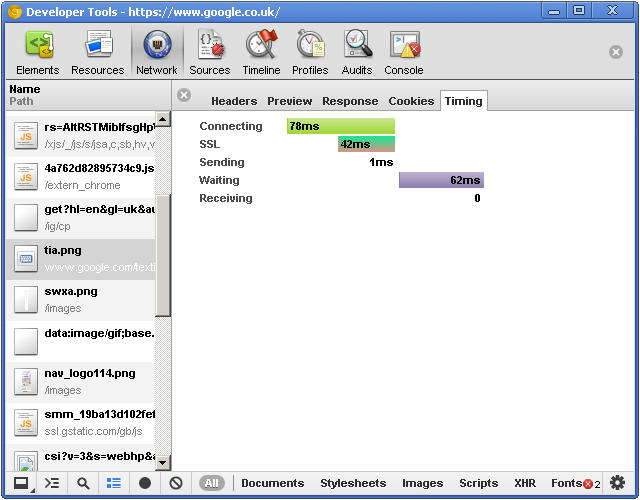Select the Timing tab

pyautogui.click(x=464, y=101)
